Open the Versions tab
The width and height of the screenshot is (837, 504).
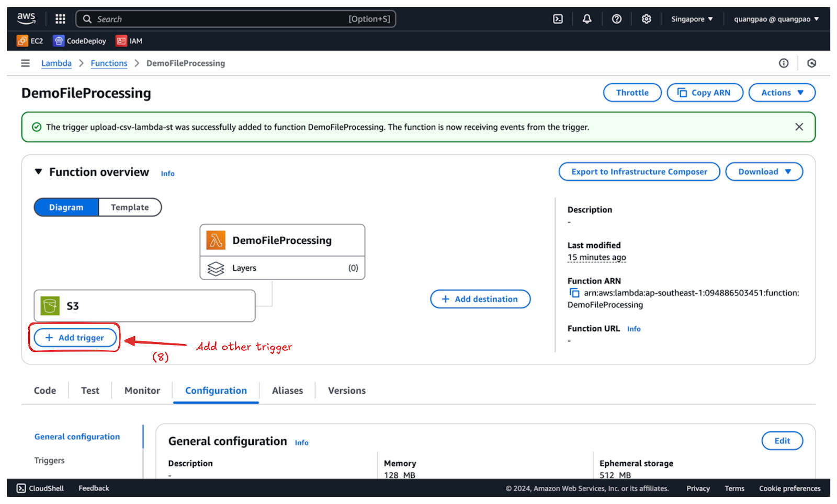coord(347,391)
